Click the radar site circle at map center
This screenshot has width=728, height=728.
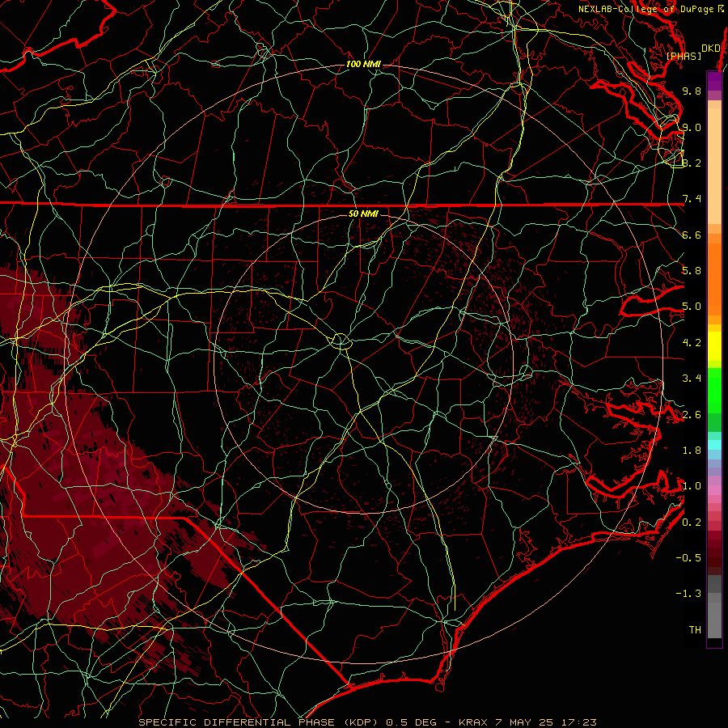(341, 341)
